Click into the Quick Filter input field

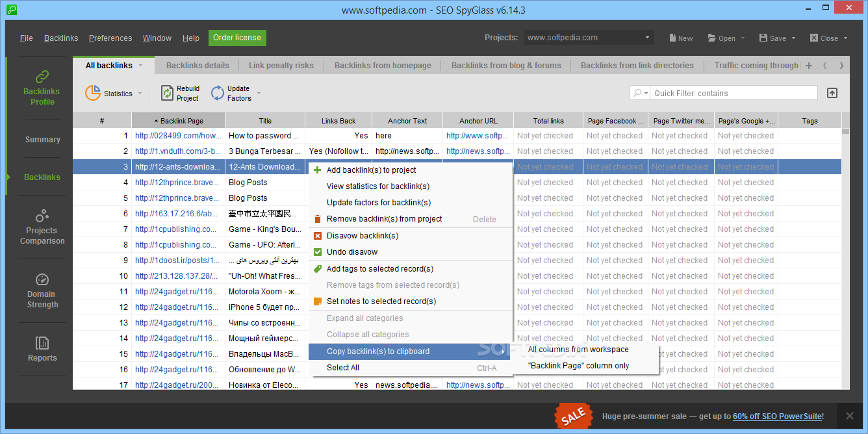tap(734, 93)
